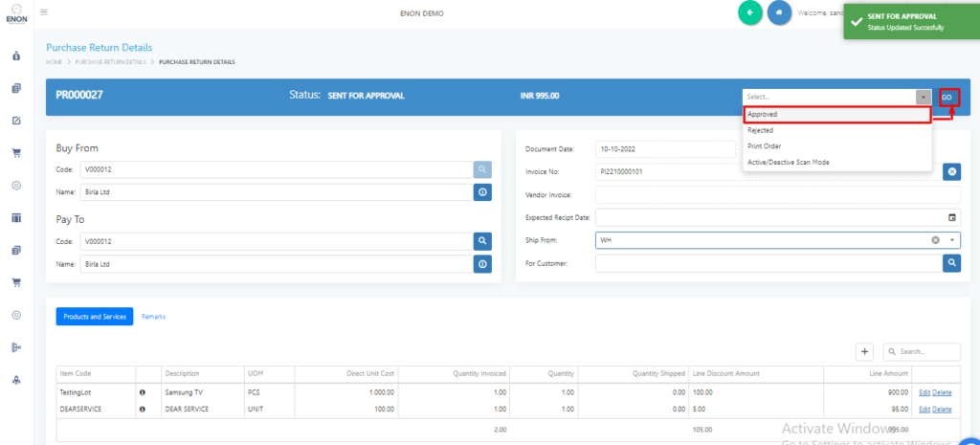This screenshot has height=445, width=980.
Task: Open the hamburger menu in top bar
Action: (x=44, y=11)
